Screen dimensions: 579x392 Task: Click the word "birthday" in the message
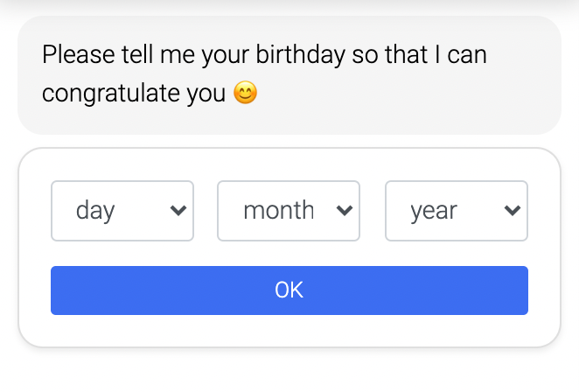coord(300,55)
